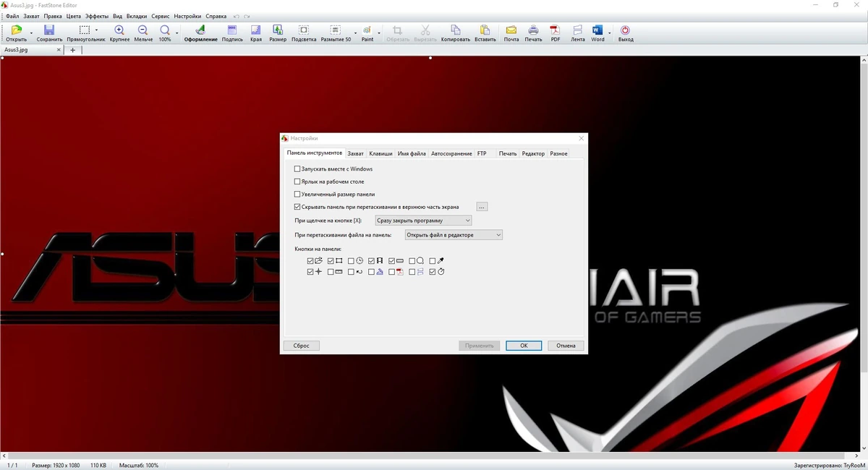868x470 pixels.
Task: Click the Крупнее zoom-in icon
Action: pyautogui.click(x=119, y=30)
